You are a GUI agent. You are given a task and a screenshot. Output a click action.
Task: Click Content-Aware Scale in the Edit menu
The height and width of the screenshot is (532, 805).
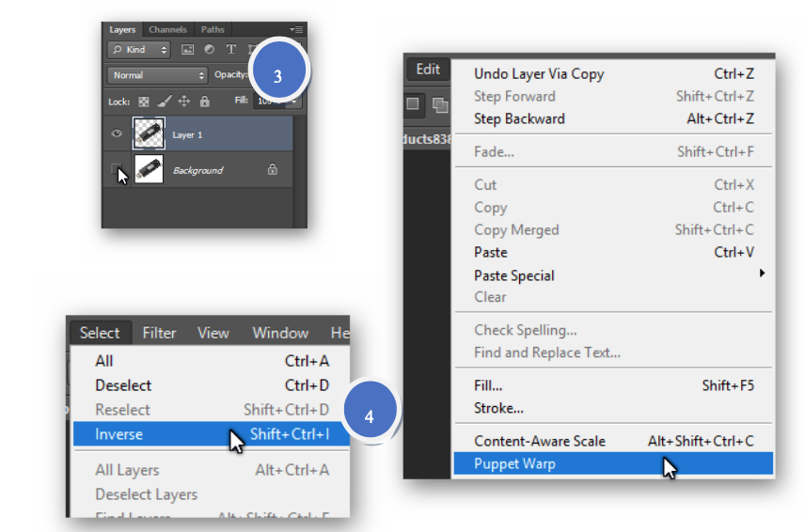[539, 441]
